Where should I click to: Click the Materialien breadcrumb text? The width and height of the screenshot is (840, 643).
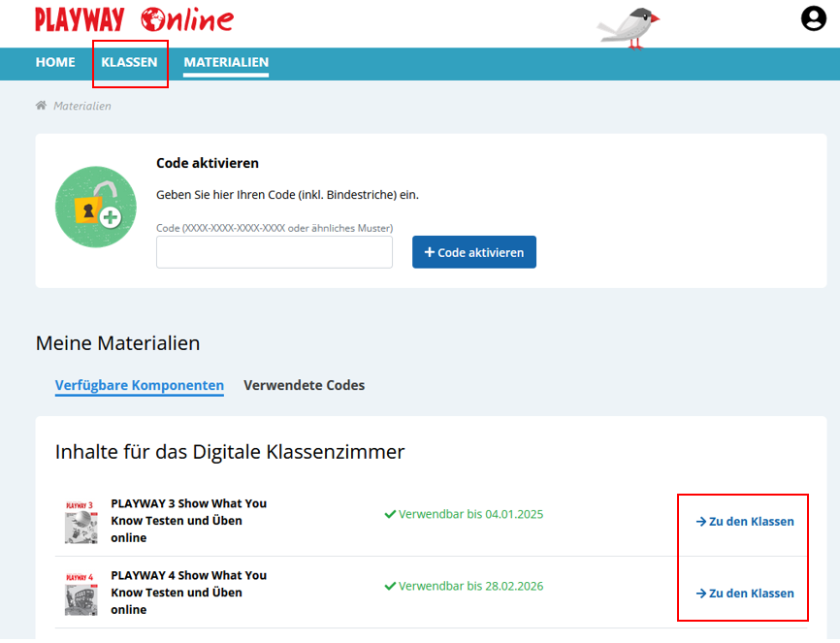pos(82,106)
